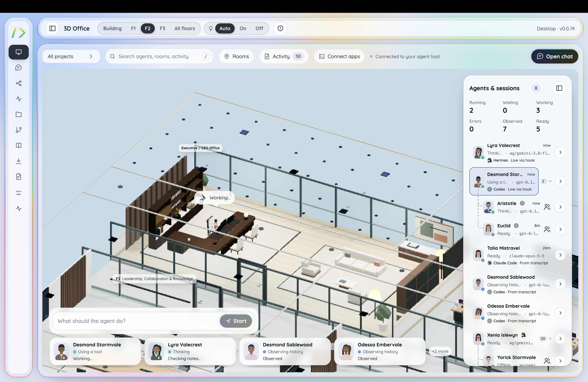Expand Desmond Stormvale's 2 sub-agents
This screenshot has width=588, height=382.
point(546,181)
